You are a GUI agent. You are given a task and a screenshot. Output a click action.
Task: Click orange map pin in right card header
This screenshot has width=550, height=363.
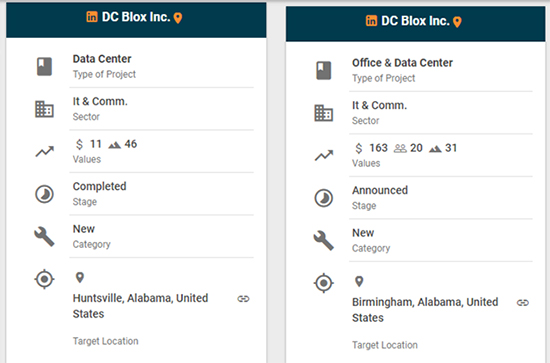pyautogui.click(x=457, y=22)
